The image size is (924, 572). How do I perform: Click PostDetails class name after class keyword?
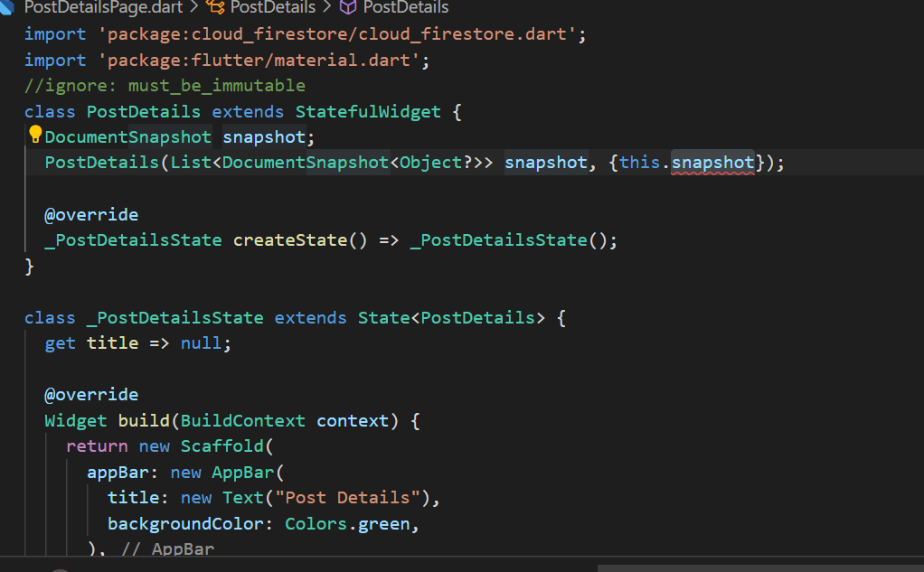coord(144,112)
